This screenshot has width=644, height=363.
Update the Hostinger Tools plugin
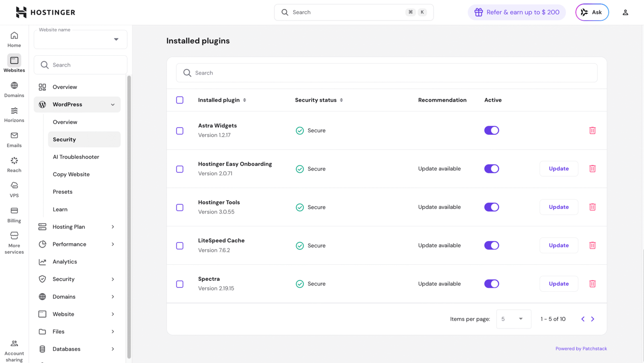[558, 207]
